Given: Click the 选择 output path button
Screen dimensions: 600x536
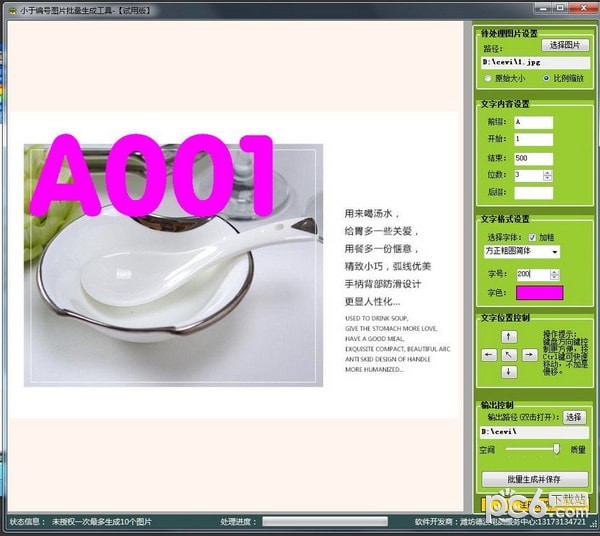Looking at the screenshot, I should (x=573, y=416).
